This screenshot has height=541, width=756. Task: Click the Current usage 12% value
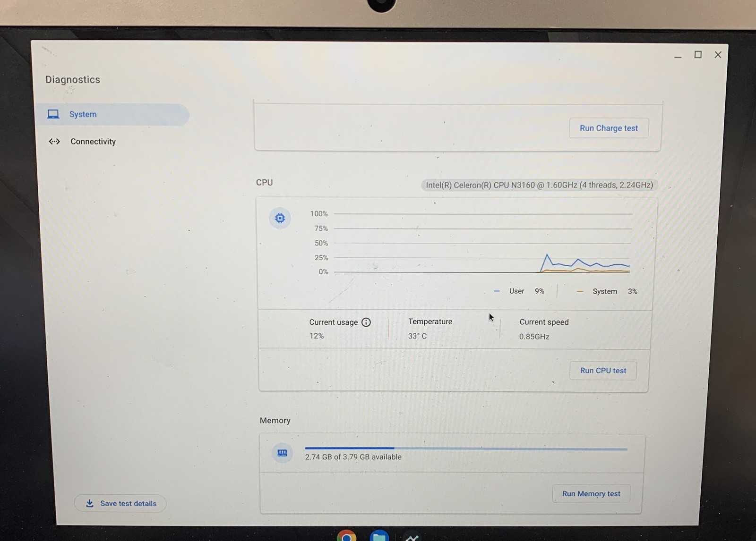(x=317, y=336)
